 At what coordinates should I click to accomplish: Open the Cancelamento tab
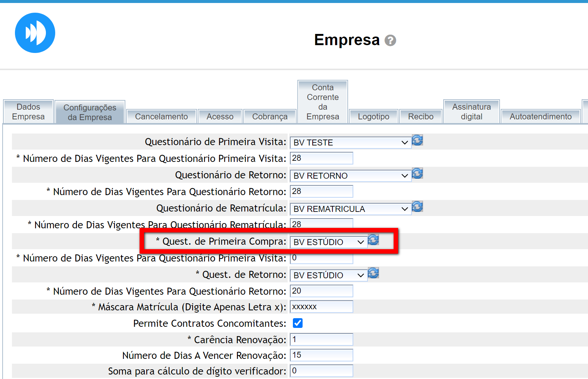tap(161, 116)
